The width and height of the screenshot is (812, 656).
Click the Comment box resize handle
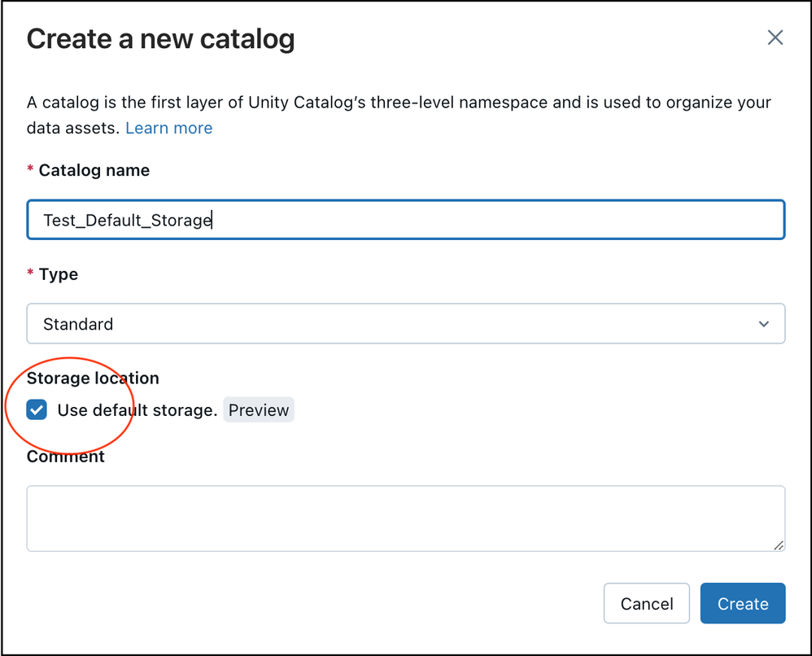779,545
